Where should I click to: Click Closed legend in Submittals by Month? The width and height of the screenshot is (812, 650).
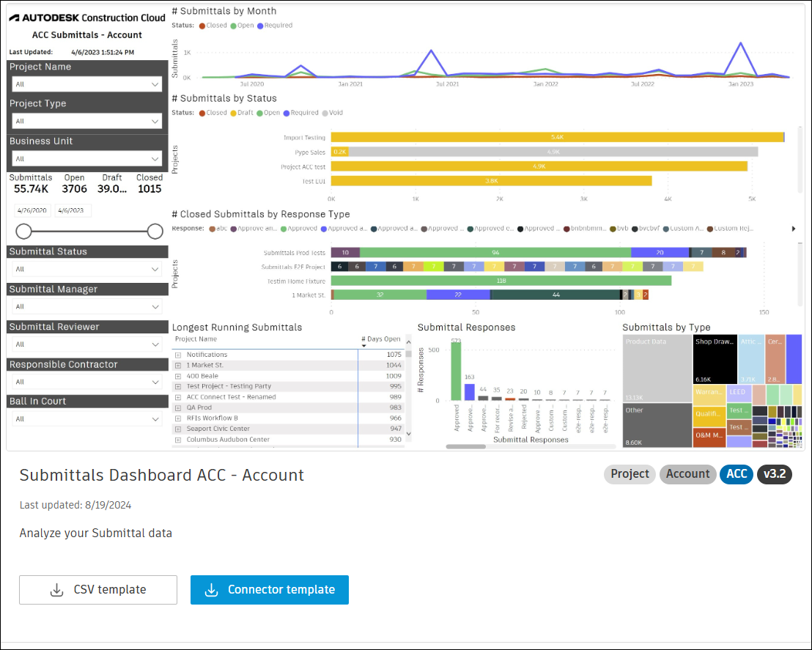tap(213, 26)
